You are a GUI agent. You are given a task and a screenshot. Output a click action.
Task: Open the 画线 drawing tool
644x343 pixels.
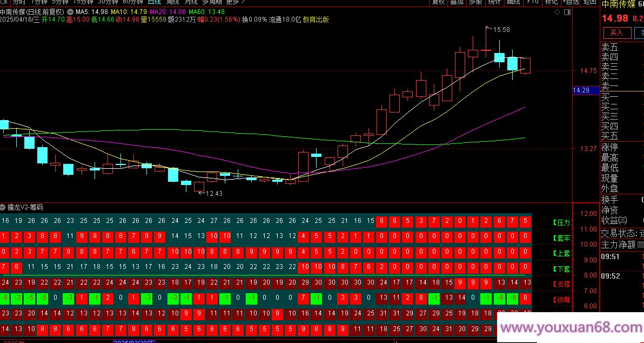[x=513, y=2]
